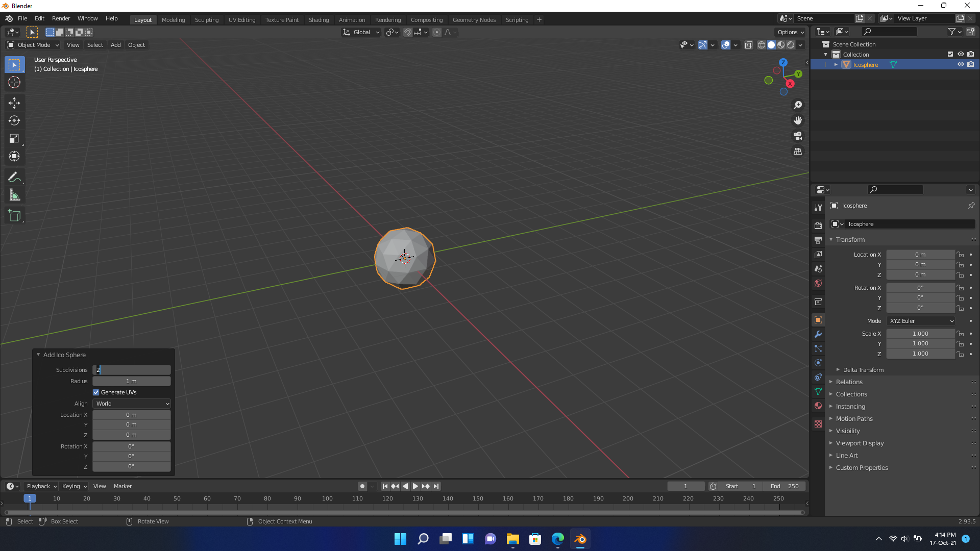Open Object Mode dropdown

coord(33,45)
